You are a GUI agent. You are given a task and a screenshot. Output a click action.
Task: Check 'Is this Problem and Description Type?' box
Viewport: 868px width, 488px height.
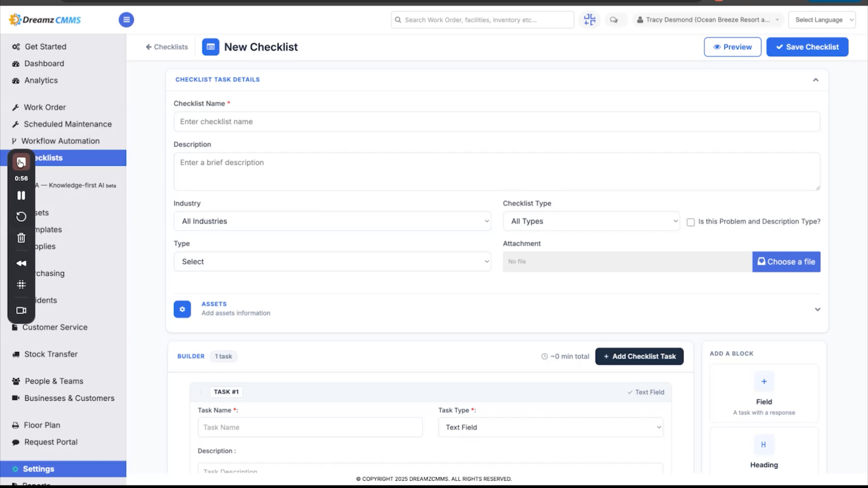690,222
